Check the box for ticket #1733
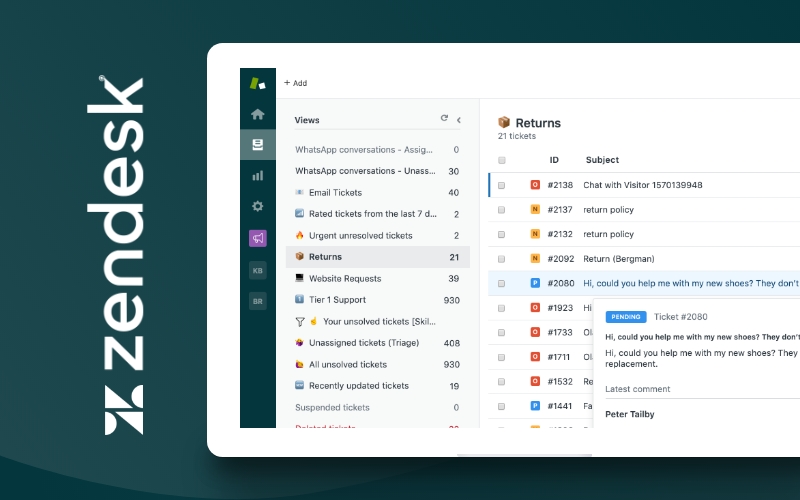This screenshot has height=500, width=800. pyautogui.click(x=502, y=333)
